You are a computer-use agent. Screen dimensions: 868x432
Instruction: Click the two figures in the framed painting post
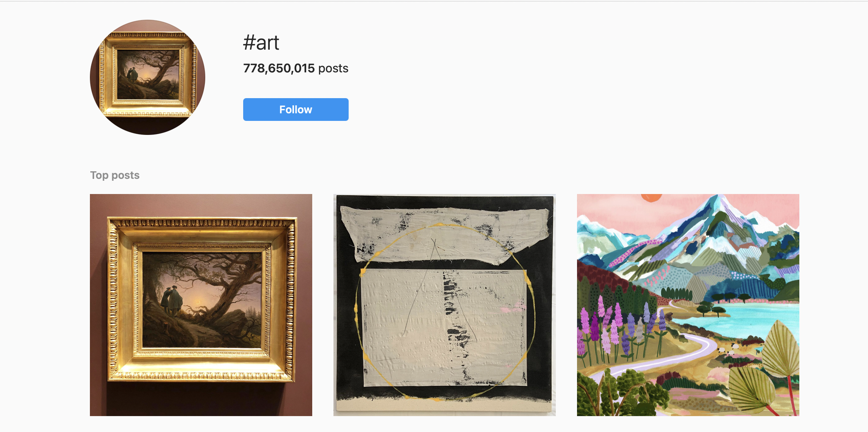pyautogui.click(x=172, y=301)
